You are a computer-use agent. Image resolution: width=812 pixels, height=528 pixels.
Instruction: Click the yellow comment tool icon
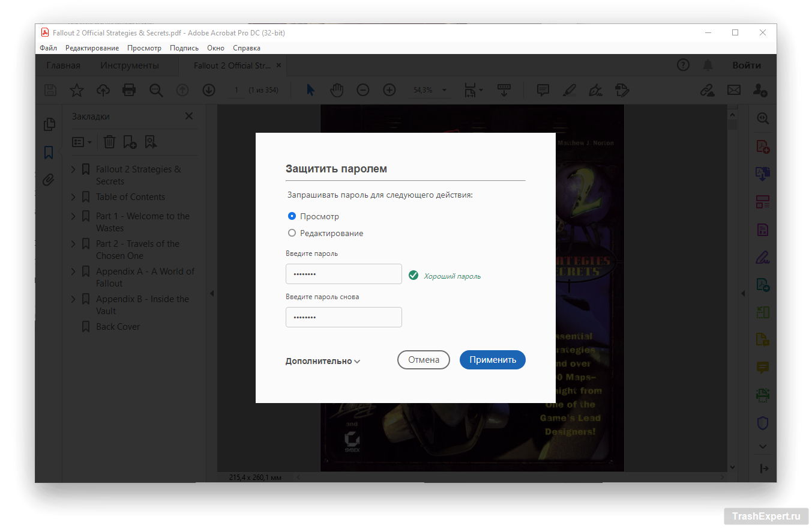click(763, 368)
